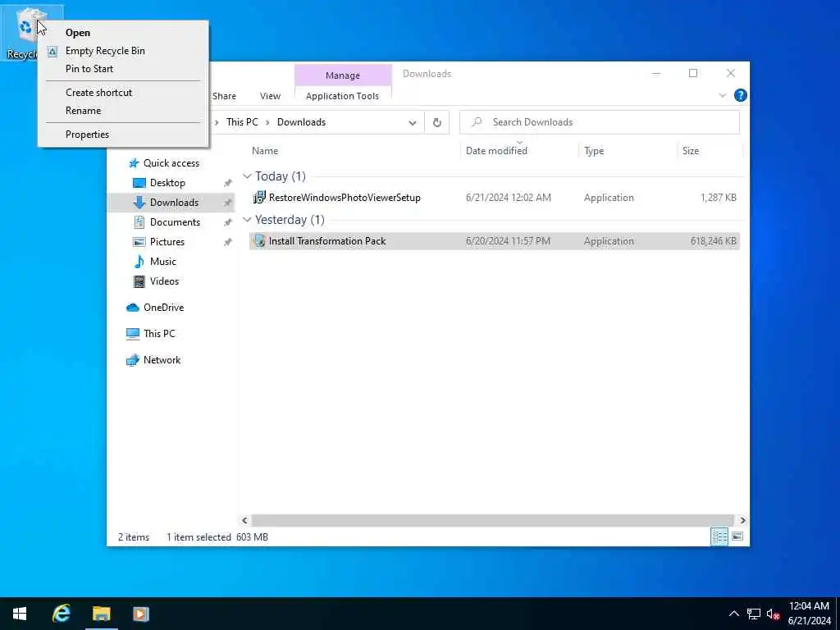Image resolution: width=840 pixels, height=630 pixels.
Task: Expand the ribbon with the chevron
Action: click(x=722, y=96)
